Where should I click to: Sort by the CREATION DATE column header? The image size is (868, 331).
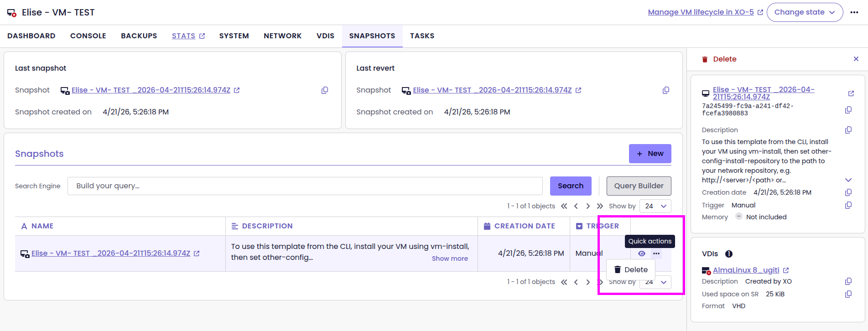[524, 226]
